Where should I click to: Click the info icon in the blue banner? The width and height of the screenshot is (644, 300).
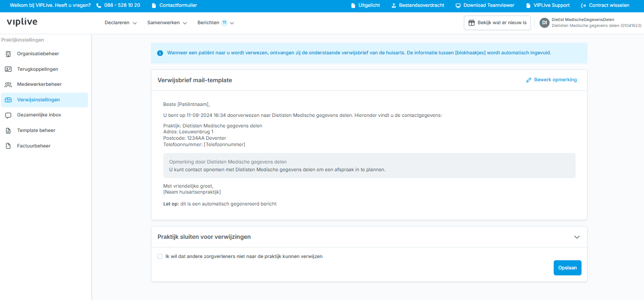pyautogui.click(x=160, y=53)
